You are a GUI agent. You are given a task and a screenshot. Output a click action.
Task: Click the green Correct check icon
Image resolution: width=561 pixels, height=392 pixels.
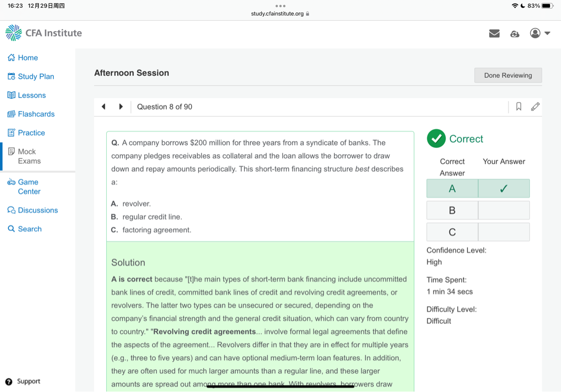[x=436, y=139]
